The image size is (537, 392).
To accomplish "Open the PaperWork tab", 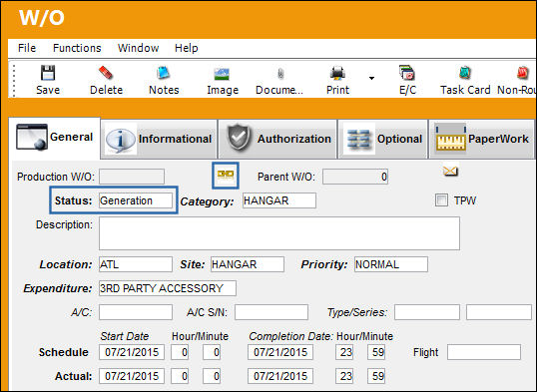I will 481,139.
